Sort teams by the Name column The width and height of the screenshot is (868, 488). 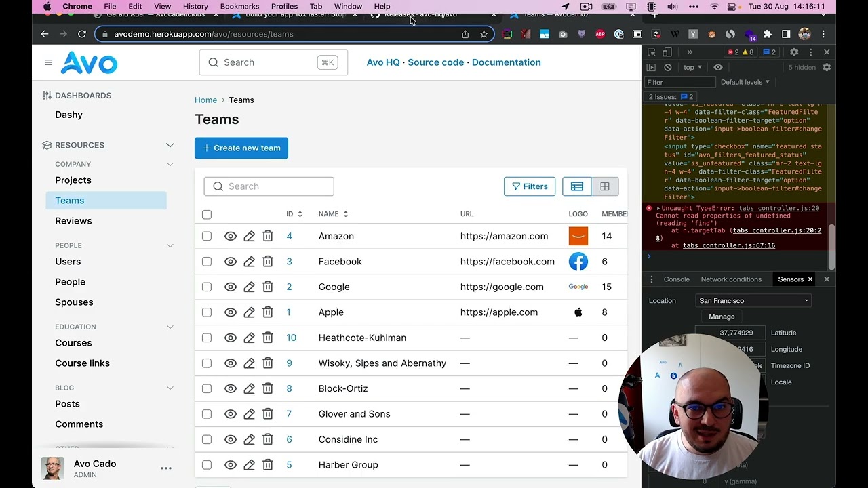pyautogui.click(x=333, y=214)
